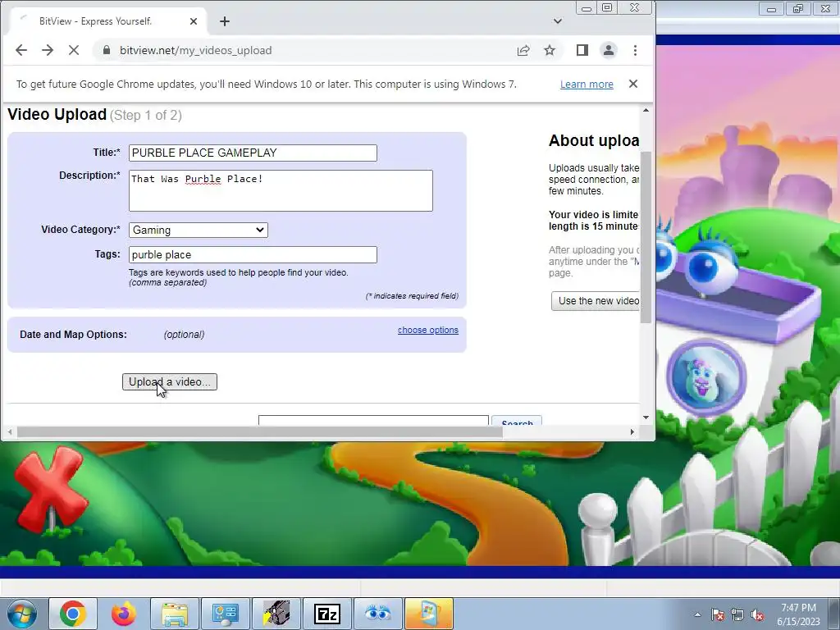Image resolution: width=840 pixels, height=630 pixels.
Task: Open the video camera app taskbar icon
Action: tap(276, 614)
